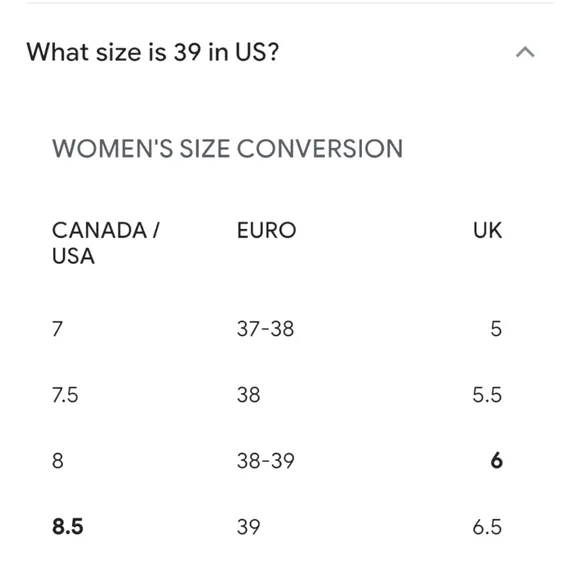This screenshot has width=580, height=580.
Task: Select the bold UK 6 cell
Action: coord(496,461)
